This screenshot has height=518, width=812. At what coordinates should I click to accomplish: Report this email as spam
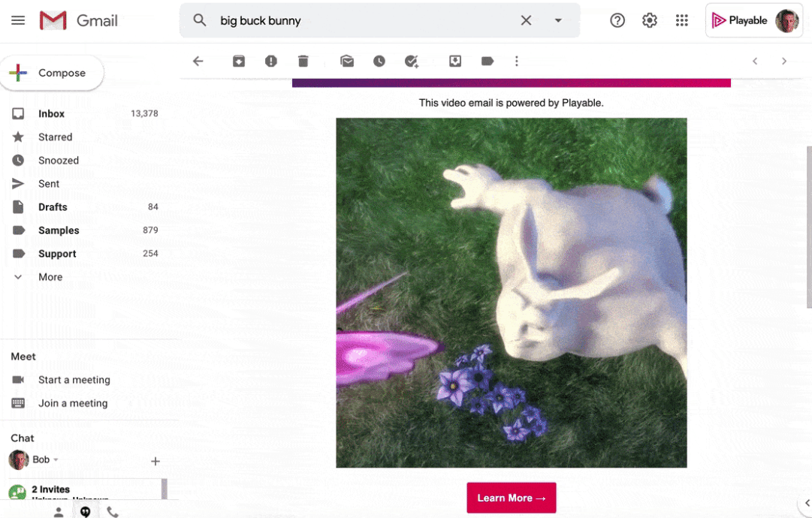pyautogui.click(x=271, y=61)
